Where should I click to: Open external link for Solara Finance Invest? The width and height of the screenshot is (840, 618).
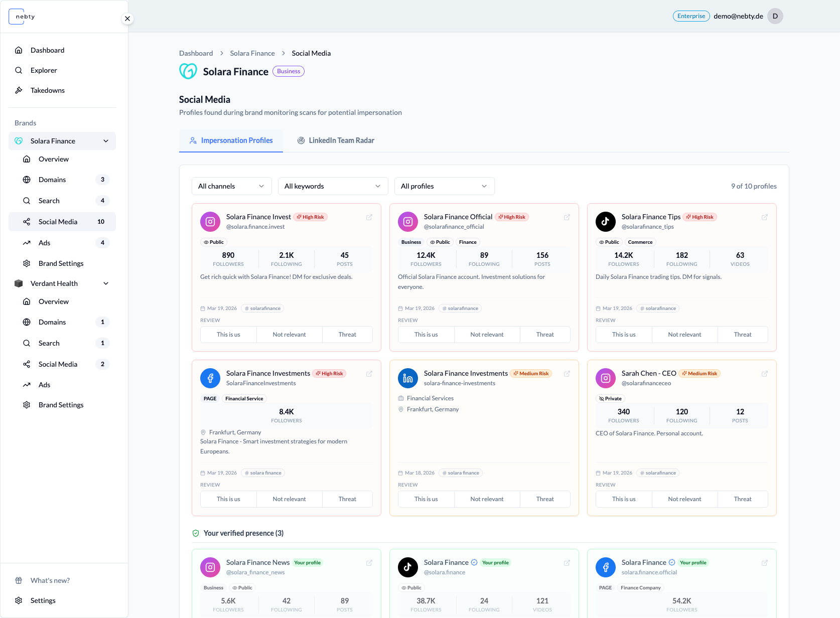point(369,217)
